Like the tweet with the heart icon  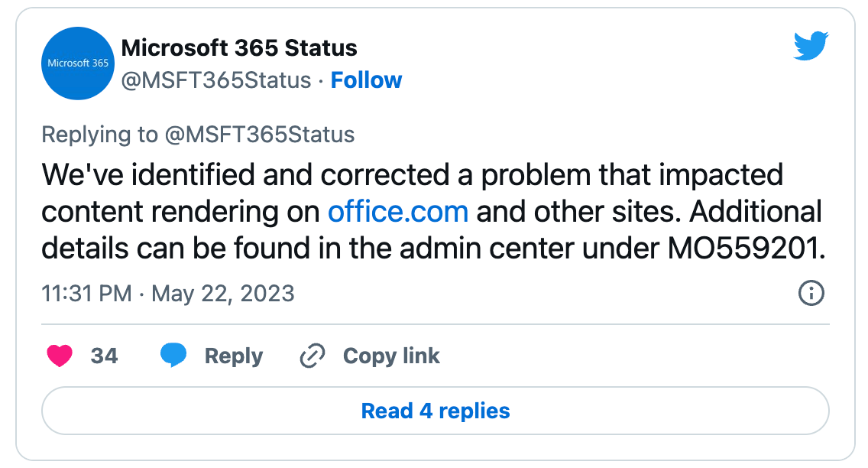pos(60,356)
